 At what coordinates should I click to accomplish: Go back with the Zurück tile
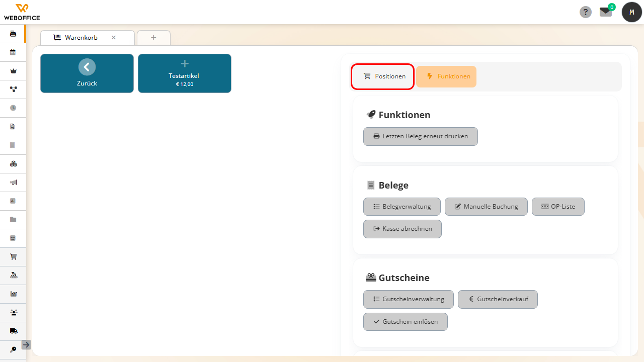click(x=87, y=73)
